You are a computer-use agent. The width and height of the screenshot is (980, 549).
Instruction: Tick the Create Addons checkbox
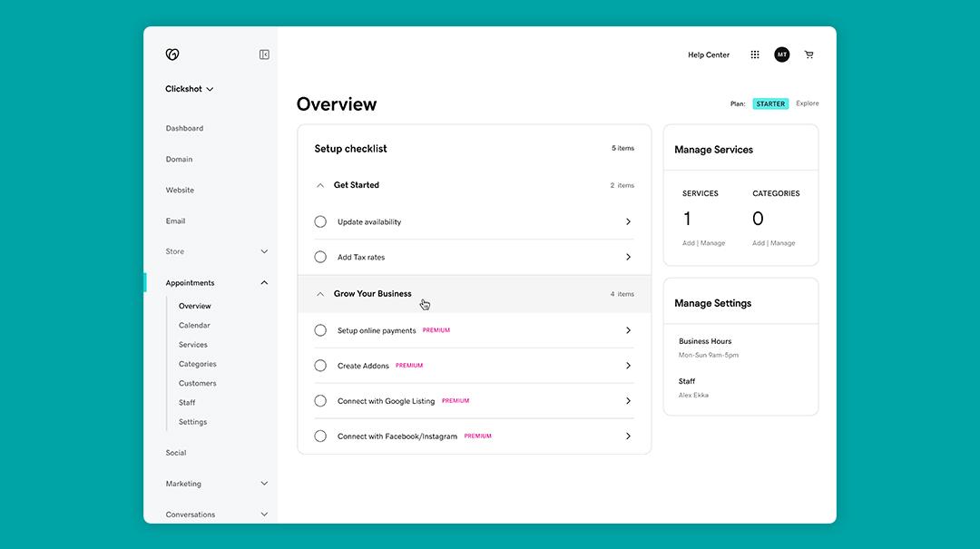click(x=320, y=365)
